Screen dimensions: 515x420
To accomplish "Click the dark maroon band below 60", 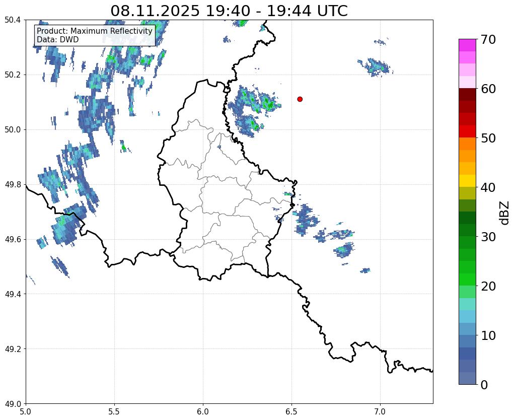I will click(467, 95).
